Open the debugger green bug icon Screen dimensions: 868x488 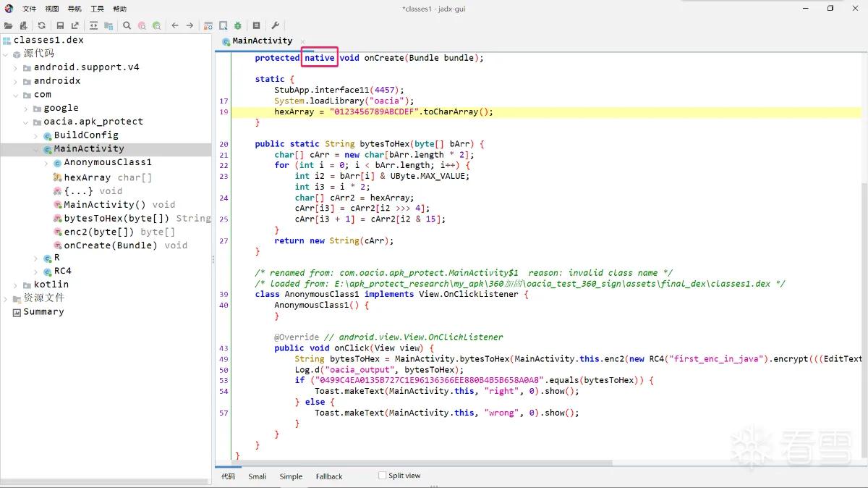coord(238,25)
